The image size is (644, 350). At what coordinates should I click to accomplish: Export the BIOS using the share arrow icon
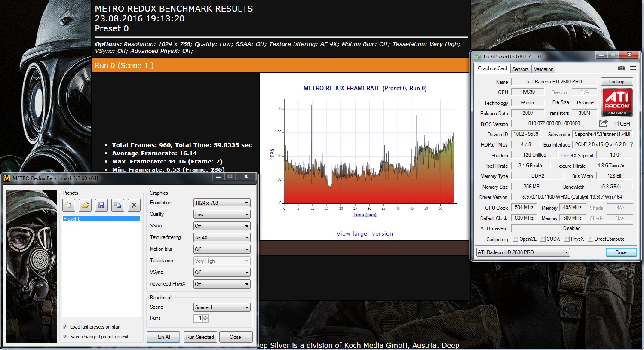click(603, 123)
